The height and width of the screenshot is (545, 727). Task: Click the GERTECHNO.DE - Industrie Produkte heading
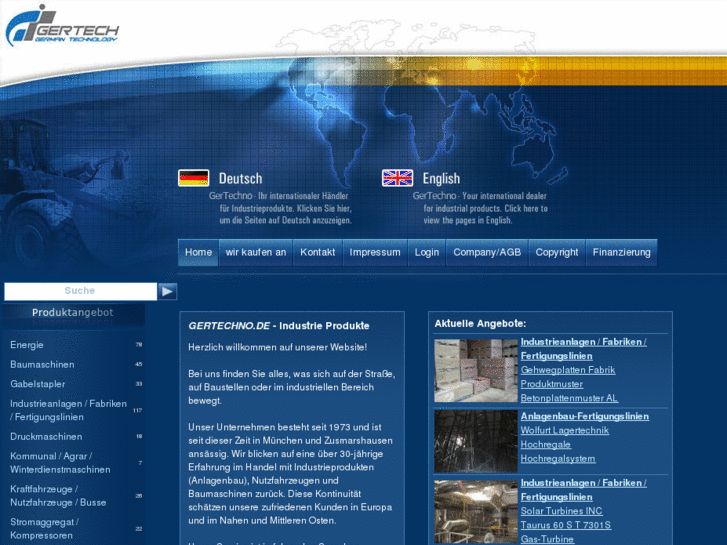[279, 326]
